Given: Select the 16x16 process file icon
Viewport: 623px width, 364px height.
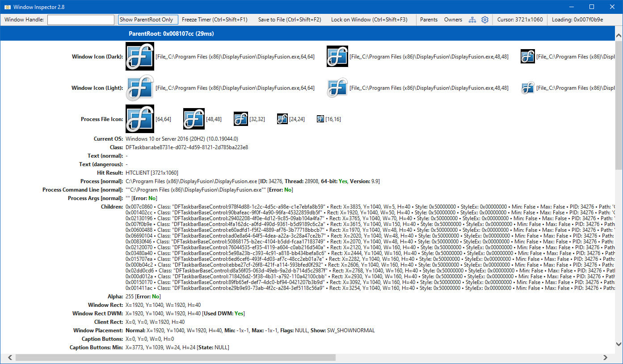Looking at the screenshot, I should pos(320,119).
